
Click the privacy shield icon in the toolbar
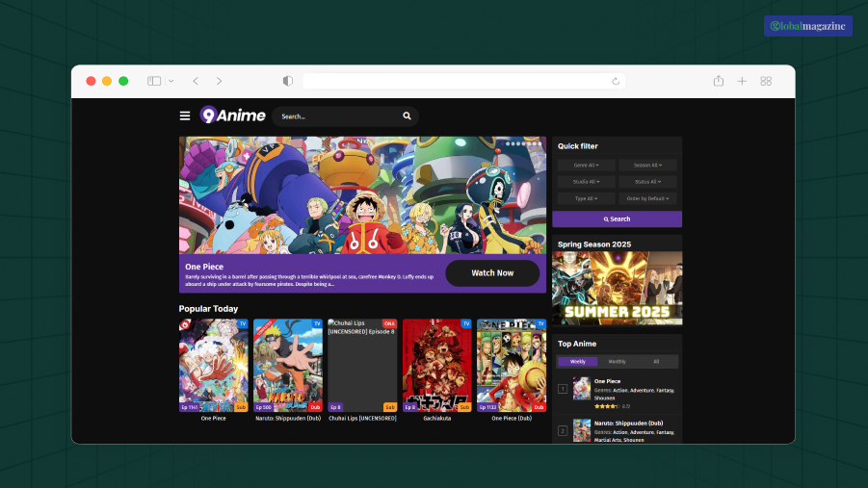click(x=287, y=81)
